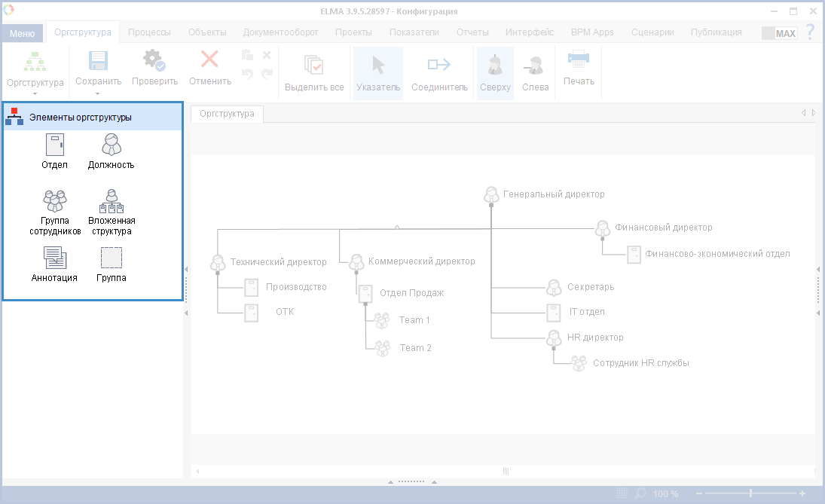
Task: Click the Меню button
Action: 22,33
